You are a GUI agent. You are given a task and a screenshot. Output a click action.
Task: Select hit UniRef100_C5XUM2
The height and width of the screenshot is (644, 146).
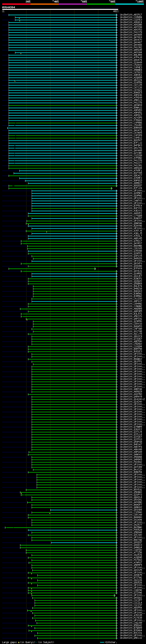pos(131,125)
